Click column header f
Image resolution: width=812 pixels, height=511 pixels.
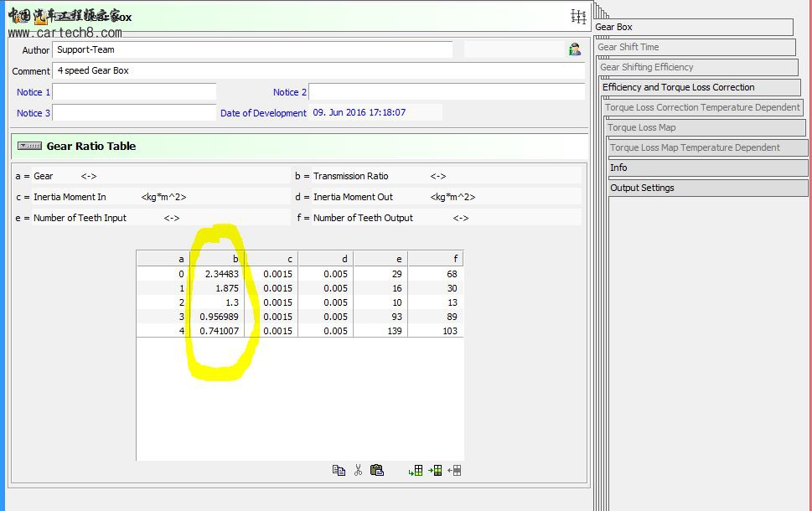click(x=436, y=259)
